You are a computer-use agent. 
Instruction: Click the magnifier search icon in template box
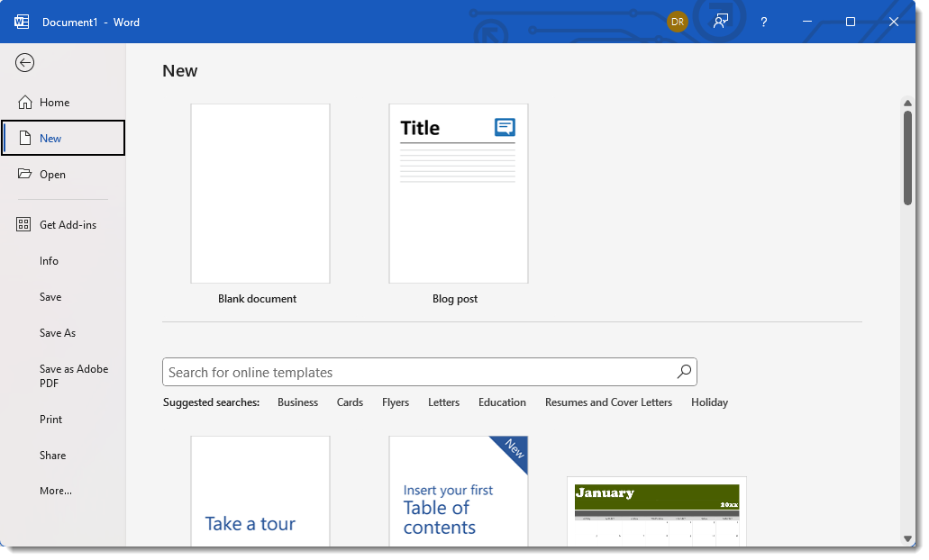684,372
